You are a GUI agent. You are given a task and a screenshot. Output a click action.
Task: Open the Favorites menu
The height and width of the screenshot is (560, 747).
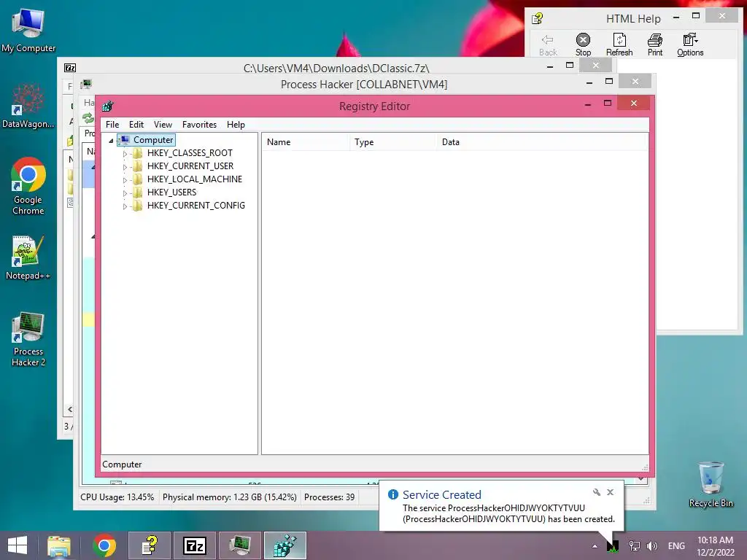[x=199, y=124]
